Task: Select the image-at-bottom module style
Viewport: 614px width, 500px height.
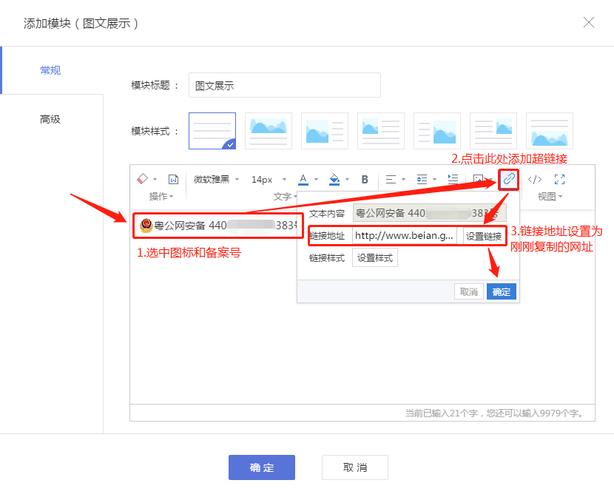Action: [549, 131]
